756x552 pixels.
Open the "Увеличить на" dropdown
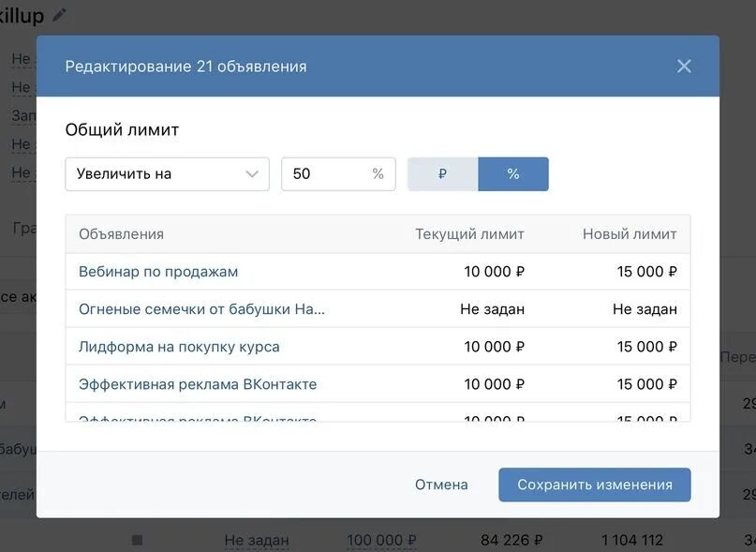tap(167, 173)
